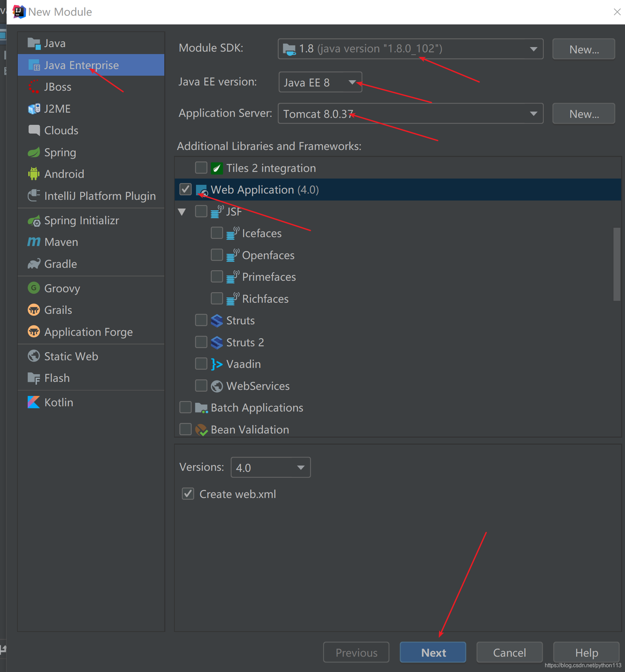The image size is (625, 672).
Task: Select the Richfaces row label
Action: tap(265, 299)
